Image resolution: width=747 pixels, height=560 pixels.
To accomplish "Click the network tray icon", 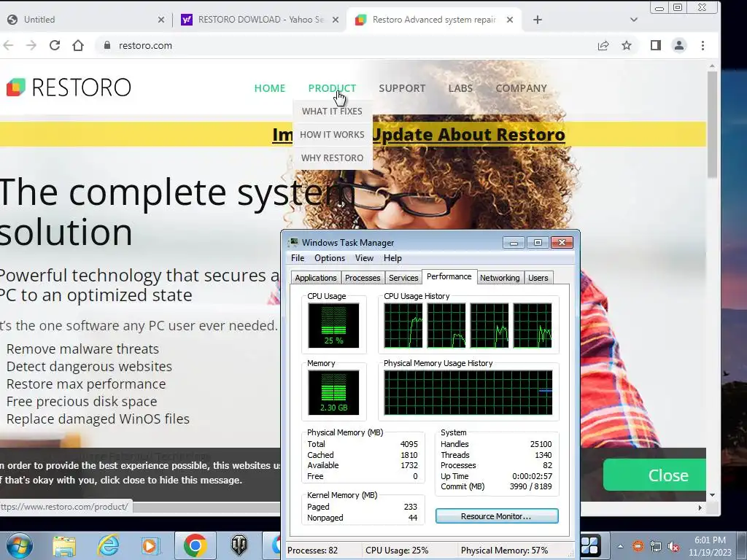I will pyautogui.click(x=656, y=546).
